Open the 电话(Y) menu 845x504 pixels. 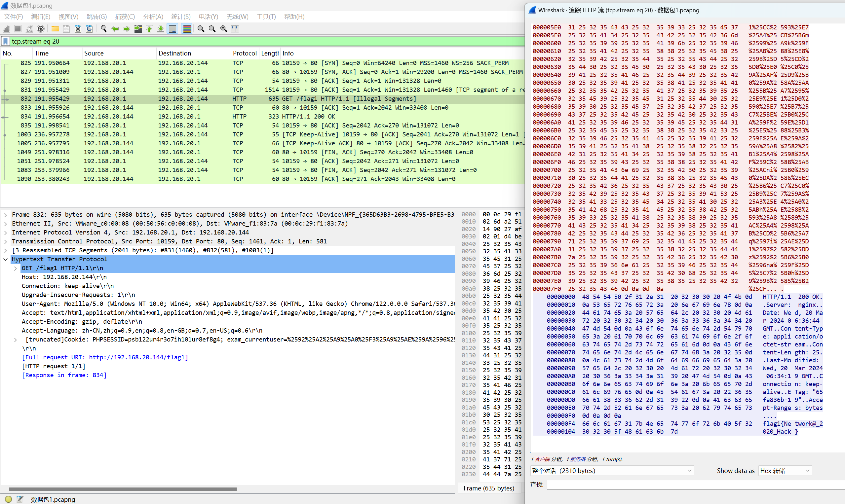209,17
